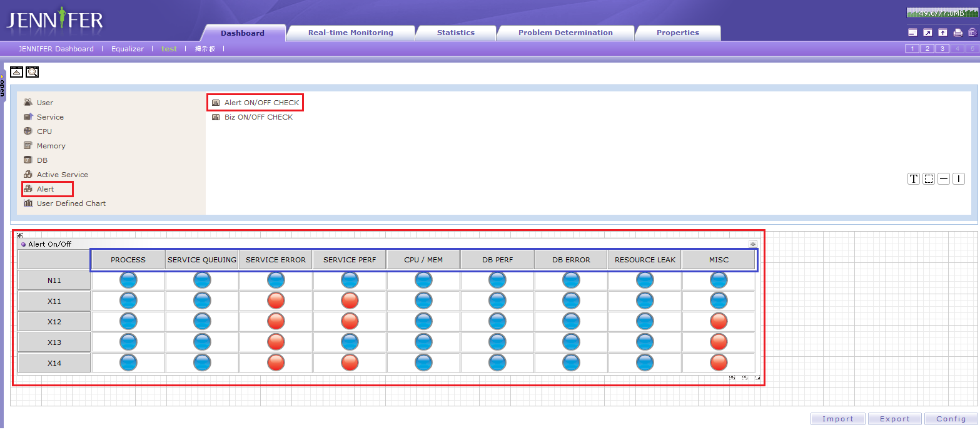Open the Equalizer submenu
The image size is (980, 432).
click(x=128, y=49)
